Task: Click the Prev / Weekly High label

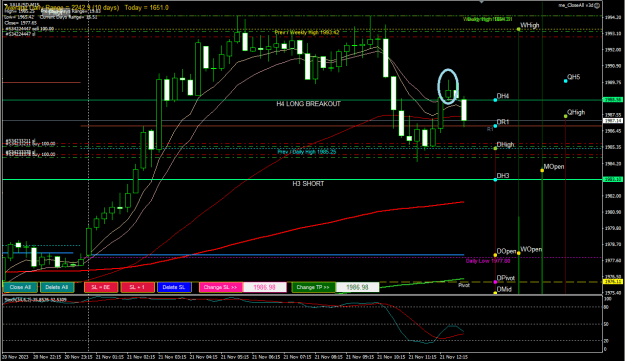Action: point(307,32)
